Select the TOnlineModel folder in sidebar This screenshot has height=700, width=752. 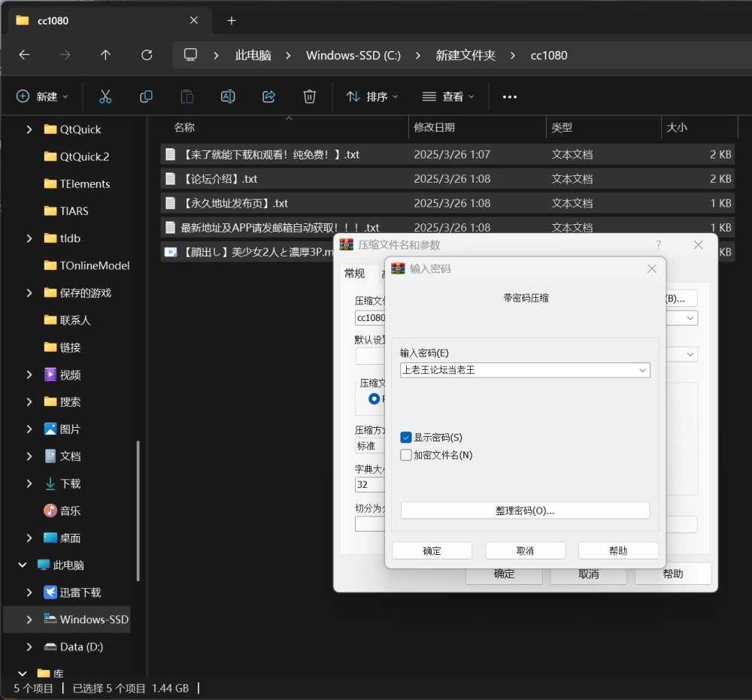[86, 265]
